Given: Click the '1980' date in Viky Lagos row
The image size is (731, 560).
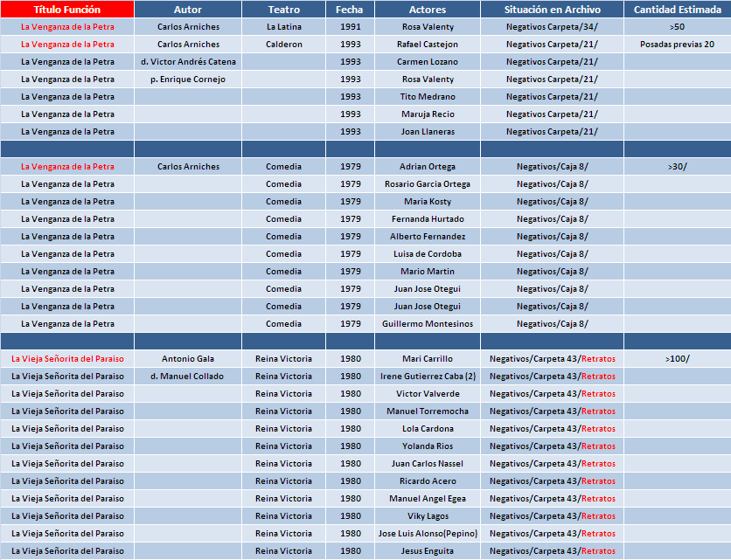Looking at the screenshot, I should click(x=350, y=516).
